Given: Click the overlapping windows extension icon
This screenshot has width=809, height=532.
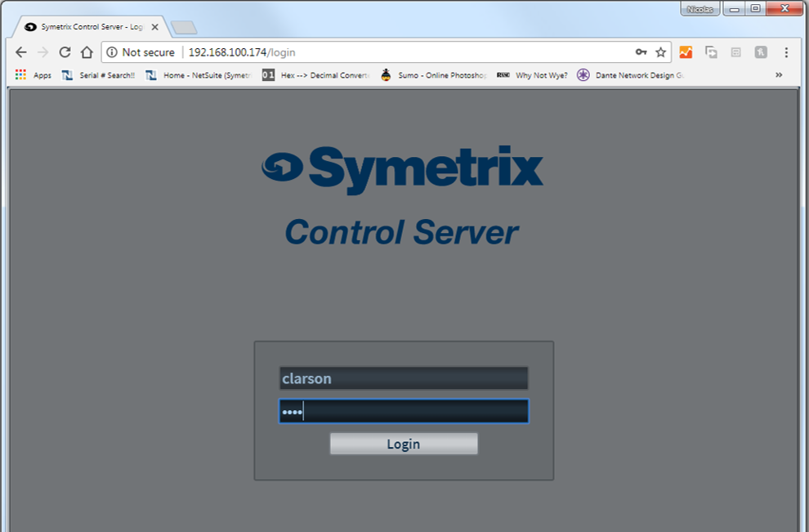Looking at the screenshot, I should coord(711,52).
